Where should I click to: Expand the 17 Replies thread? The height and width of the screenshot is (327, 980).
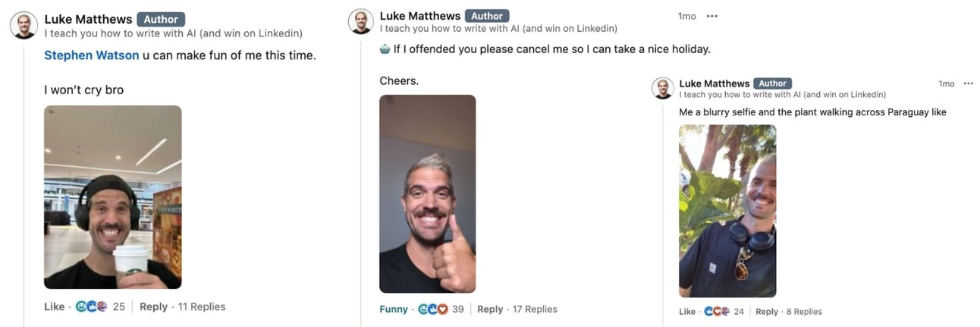pos(535,309)
